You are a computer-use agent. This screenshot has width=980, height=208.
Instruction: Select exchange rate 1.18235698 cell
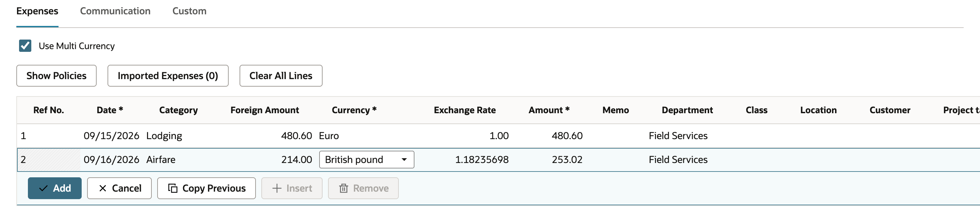(x=481, y=160)
